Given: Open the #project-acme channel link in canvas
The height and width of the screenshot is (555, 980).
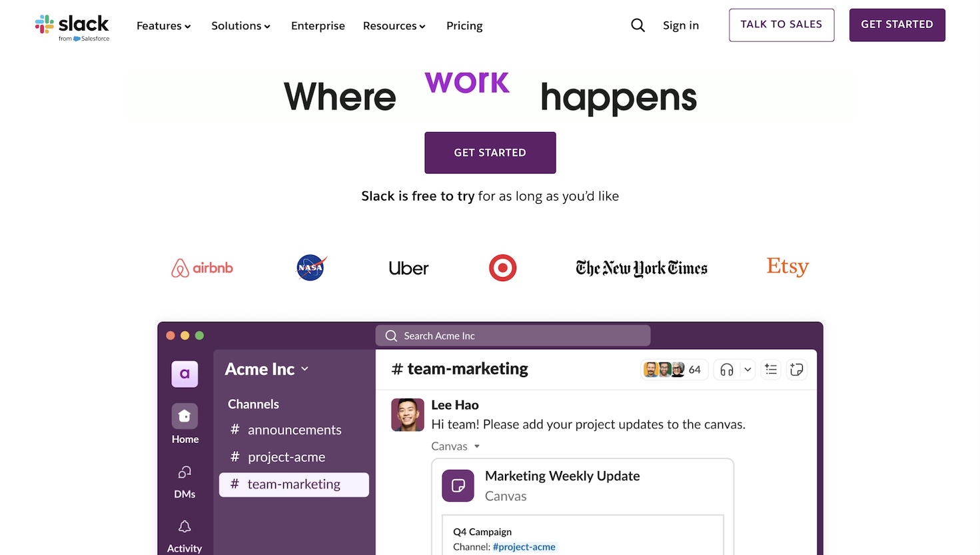Looking at the screenshot, I should (524, 546).
